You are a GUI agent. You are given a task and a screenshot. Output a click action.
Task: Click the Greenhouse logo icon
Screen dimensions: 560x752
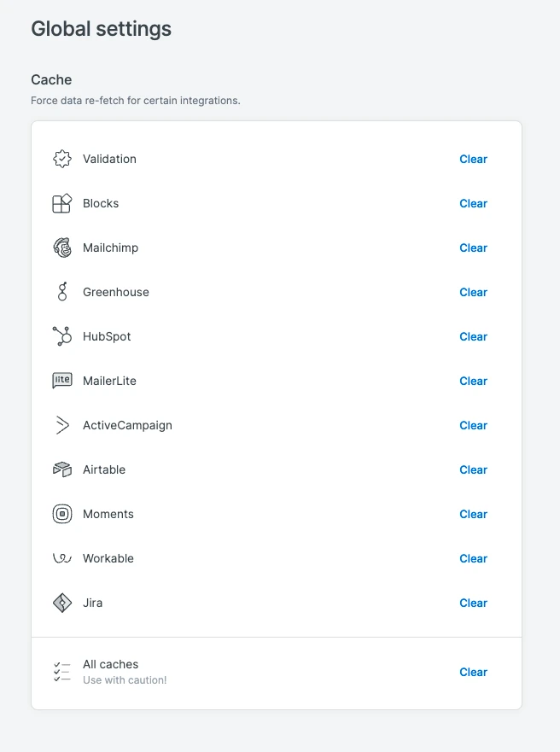pos(62,292)
